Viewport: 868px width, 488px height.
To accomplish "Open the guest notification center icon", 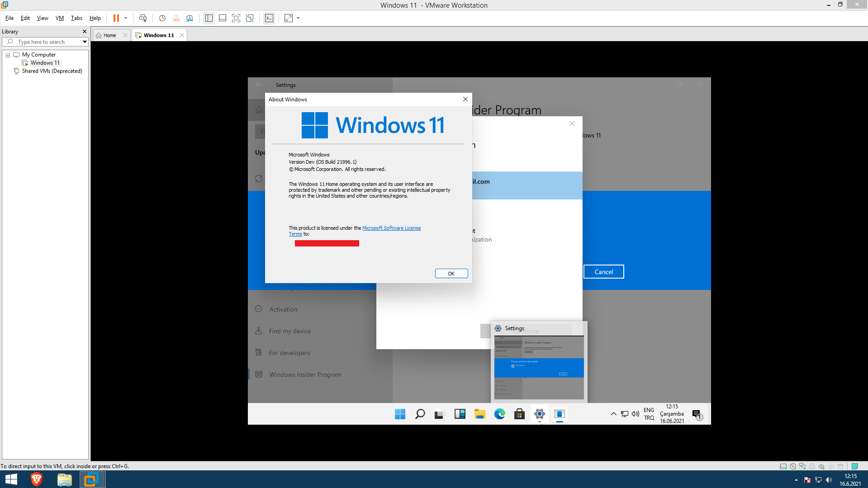I will [x=697, y=414].
